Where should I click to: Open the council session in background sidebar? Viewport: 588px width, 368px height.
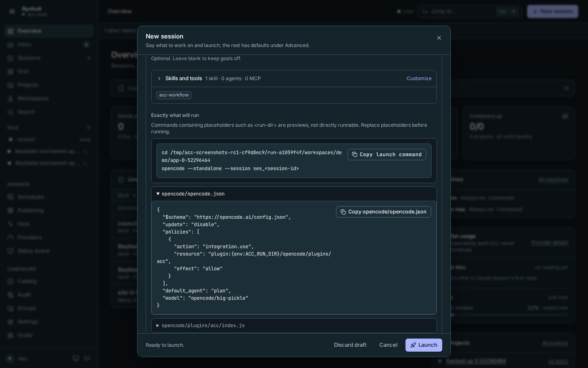click(x=49, y=139)
